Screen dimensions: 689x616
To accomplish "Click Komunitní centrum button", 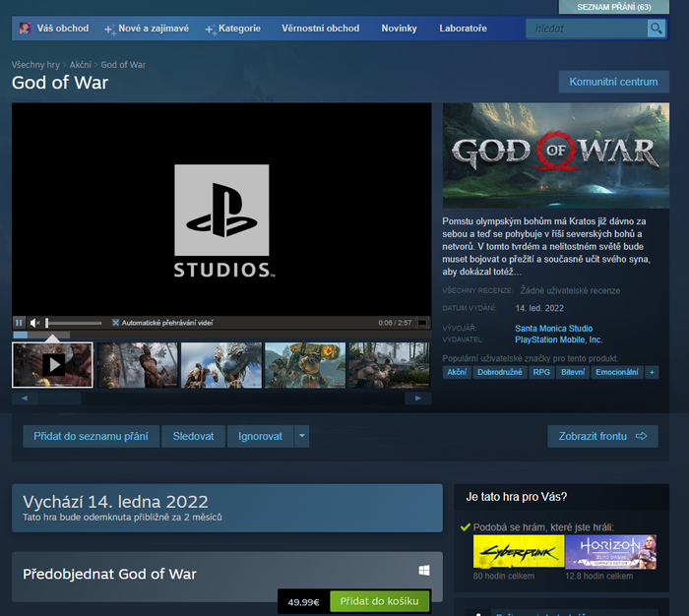I will click(614, 82).
